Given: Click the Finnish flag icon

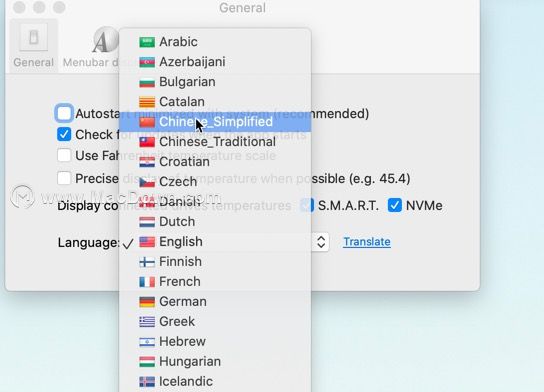Looking at the screenshot, I should pyautogui.click(x=147, y=262).
